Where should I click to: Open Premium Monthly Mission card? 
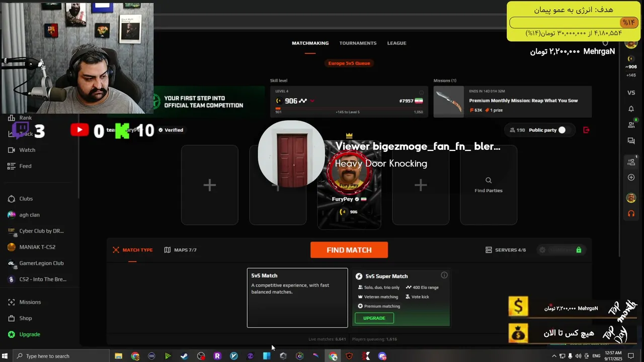(512, 102)
